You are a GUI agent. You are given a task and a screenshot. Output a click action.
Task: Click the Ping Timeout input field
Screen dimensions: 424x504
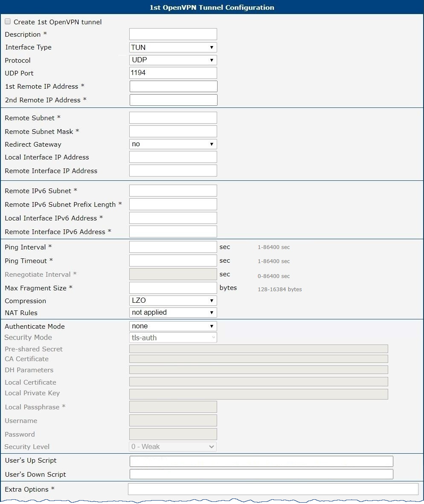(x=173, y=261)
